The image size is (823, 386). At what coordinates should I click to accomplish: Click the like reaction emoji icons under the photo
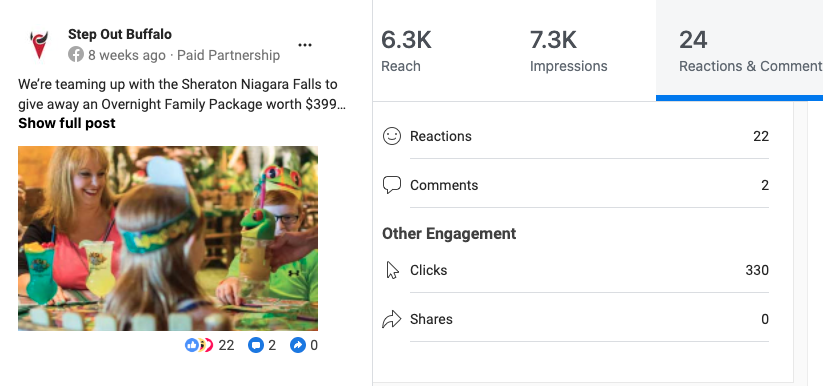point(199,345)
